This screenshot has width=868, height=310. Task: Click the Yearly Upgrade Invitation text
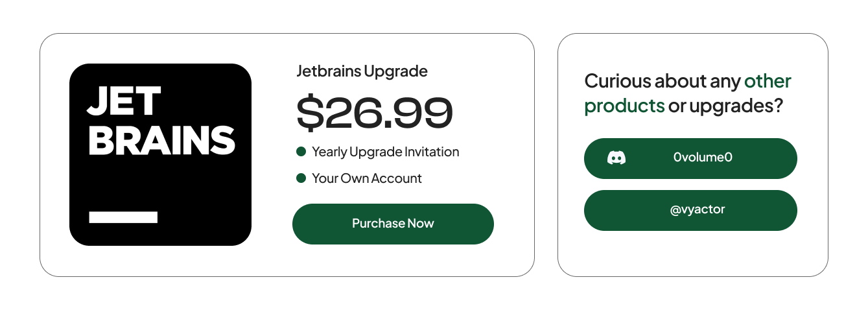coord(385,152)
